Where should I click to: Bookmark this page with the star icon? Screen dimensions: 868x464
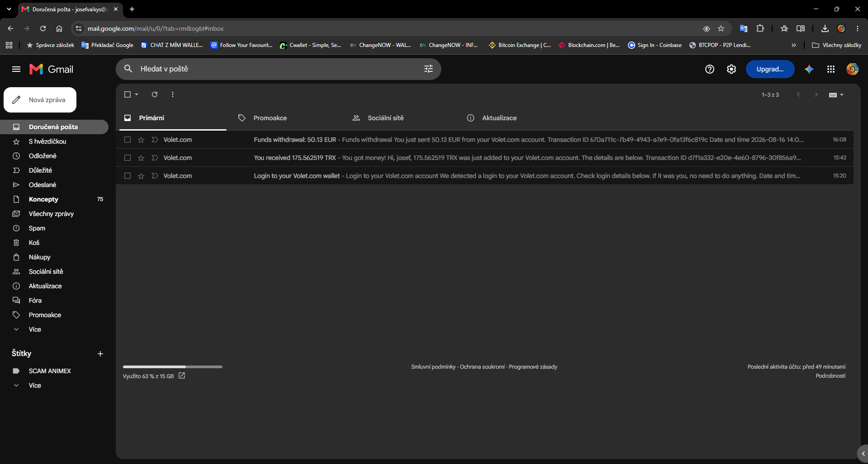[721, 28]
